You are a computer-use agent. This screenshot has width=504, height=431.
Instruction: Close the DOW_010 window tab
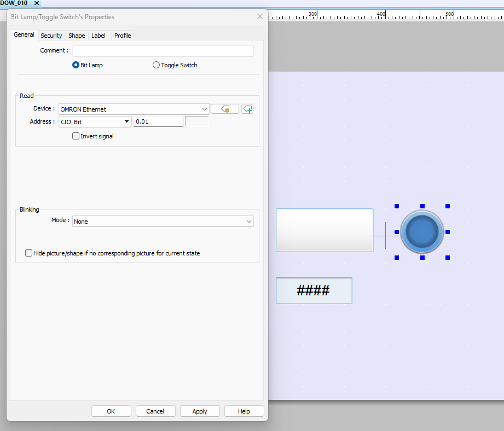click(37, 3)
